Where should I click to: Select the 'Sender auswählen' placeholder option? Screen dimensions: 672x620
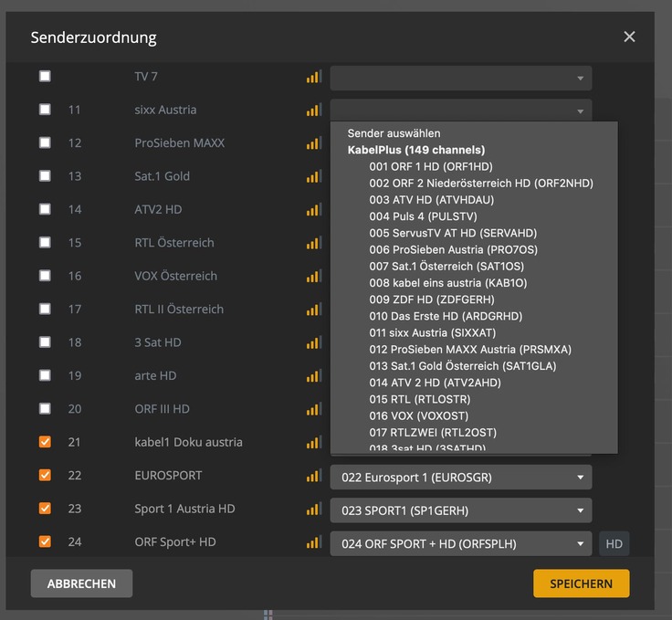394,133
